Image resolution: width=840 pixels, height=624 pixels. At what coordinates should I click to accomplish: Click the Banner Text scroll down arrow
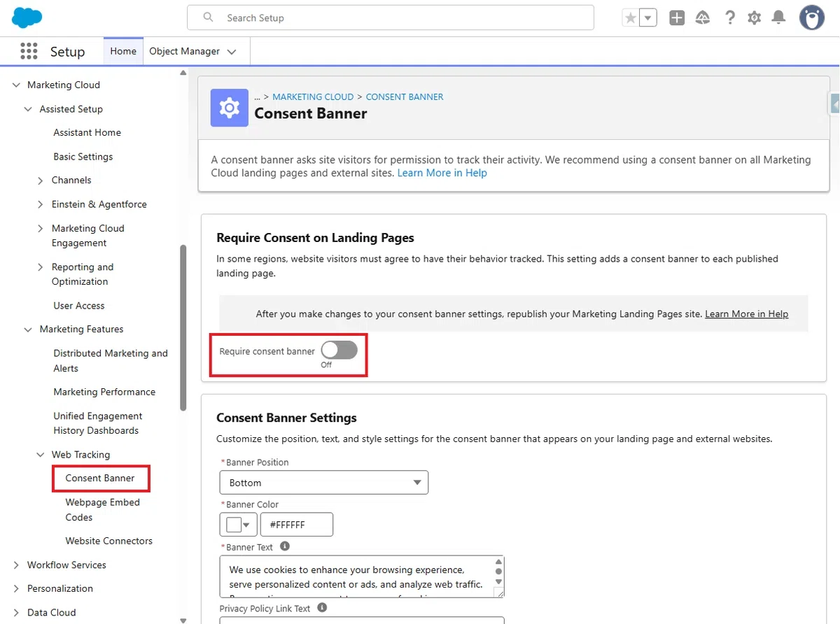498,582
